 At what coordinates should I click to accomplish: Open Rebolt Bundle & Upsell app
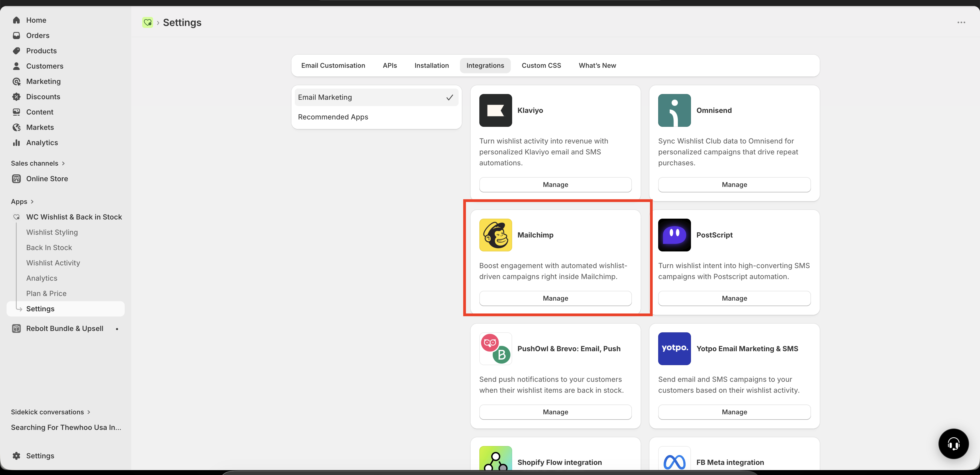[65, 329]
